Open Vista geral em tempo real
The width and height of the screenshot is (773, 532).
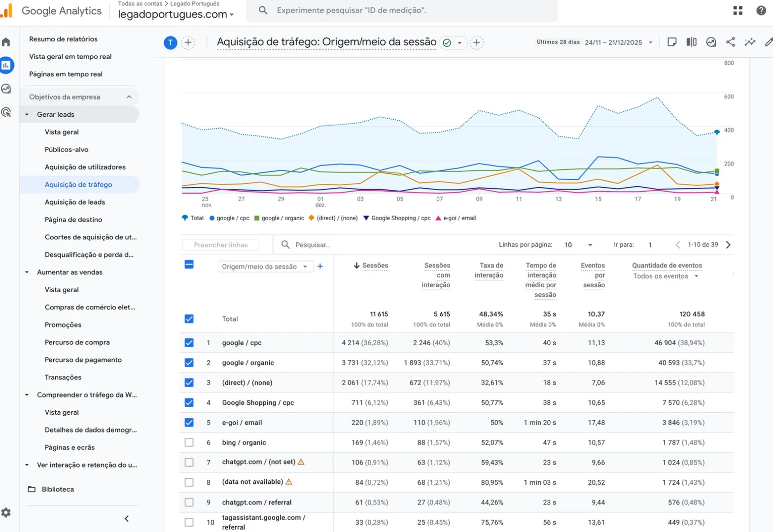point(70,57)
